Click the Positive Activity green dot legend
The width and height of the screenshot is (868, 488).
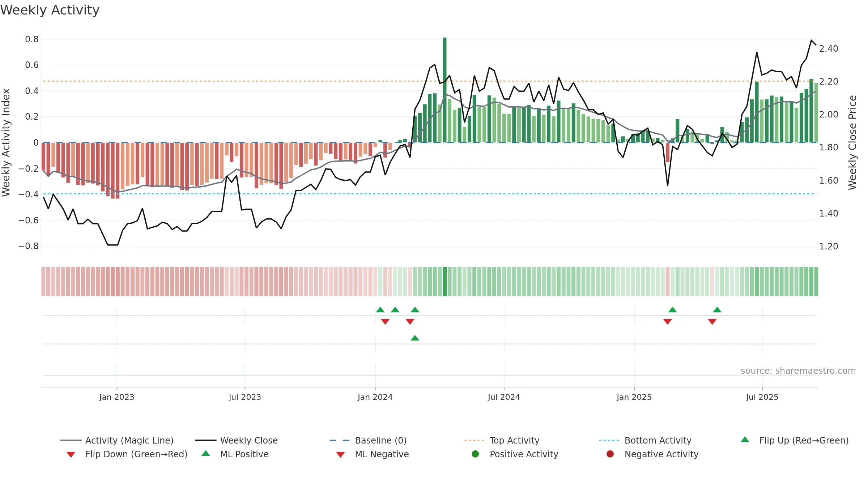475,454
